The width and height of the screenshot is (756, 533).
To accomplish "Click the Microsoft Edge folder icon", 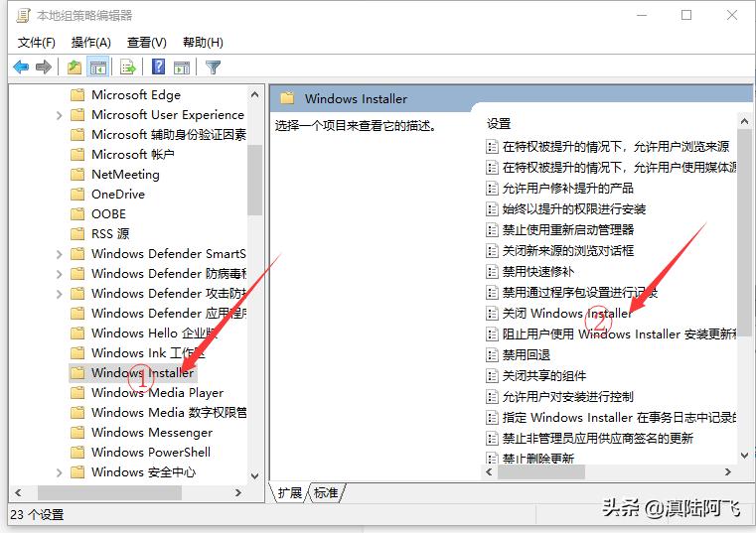I will point(77,95).
